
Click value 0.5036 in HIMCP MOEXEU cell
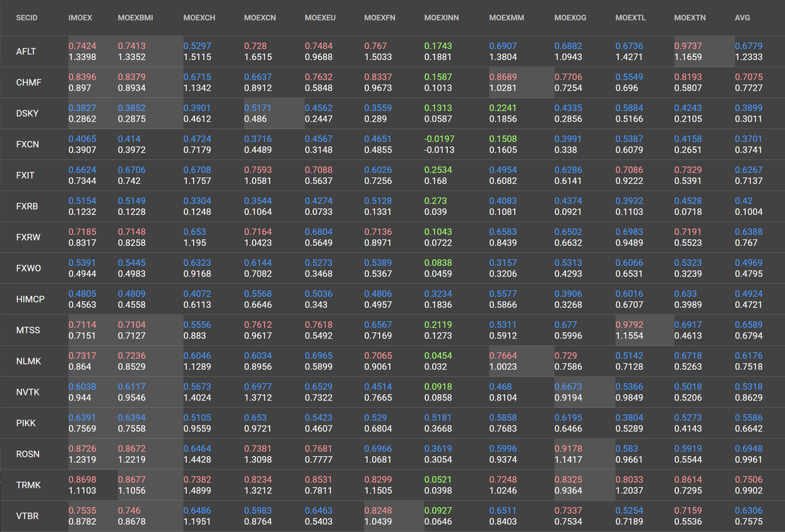coord(318,294)
